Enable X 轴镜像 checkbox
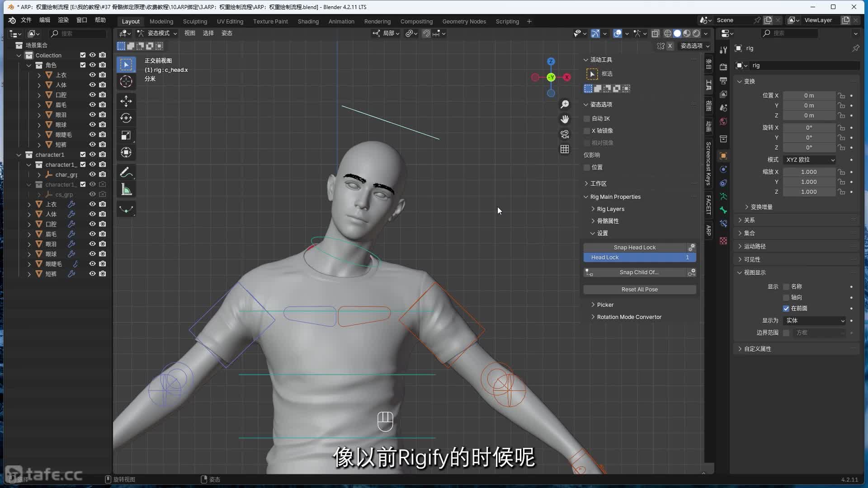 (587, 131)
